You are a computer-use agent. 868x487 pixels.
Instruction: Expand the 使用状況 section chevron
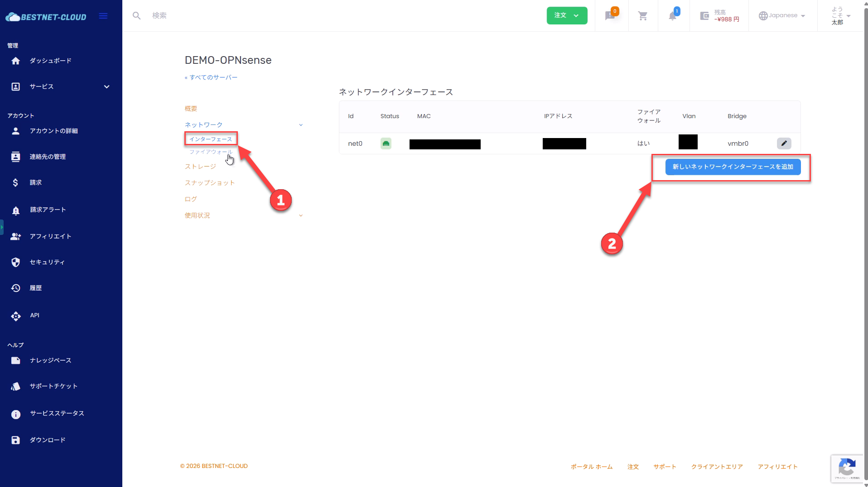[x=301, y=215]
